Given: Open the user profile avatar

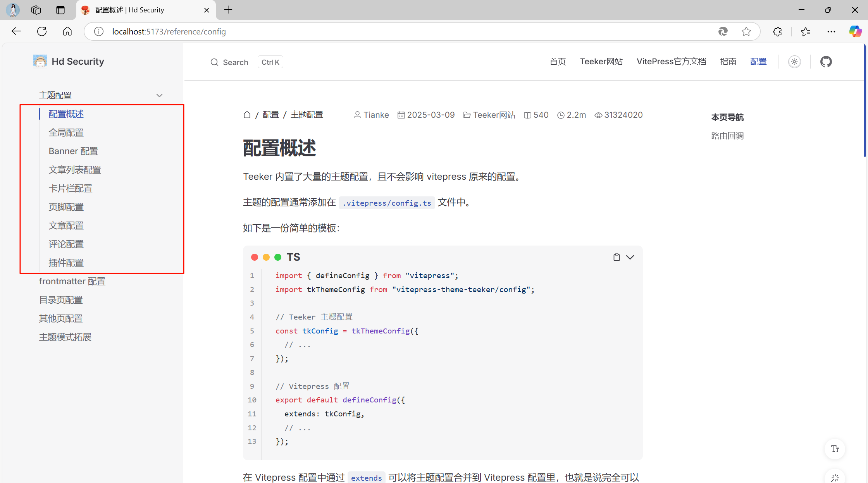Looking at the screenshot, I should [13, 10].
